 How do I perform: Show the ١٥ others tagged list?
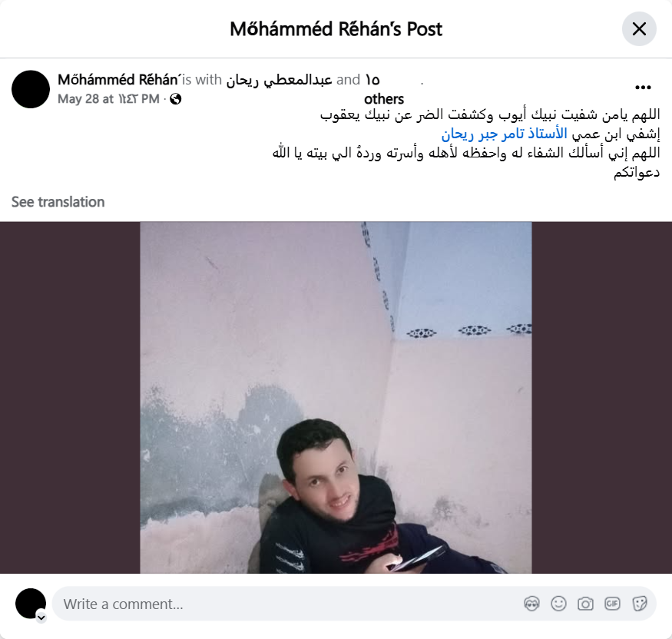point(384,90)
